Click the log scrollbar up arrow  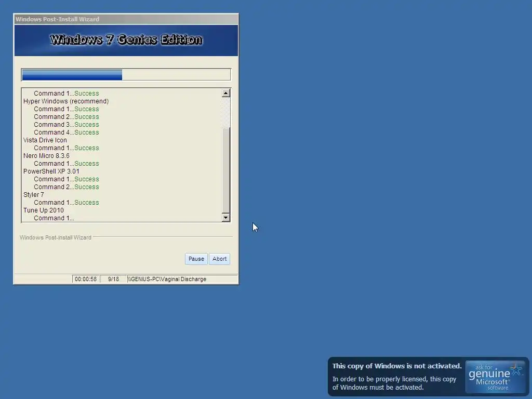coord(225,93)
